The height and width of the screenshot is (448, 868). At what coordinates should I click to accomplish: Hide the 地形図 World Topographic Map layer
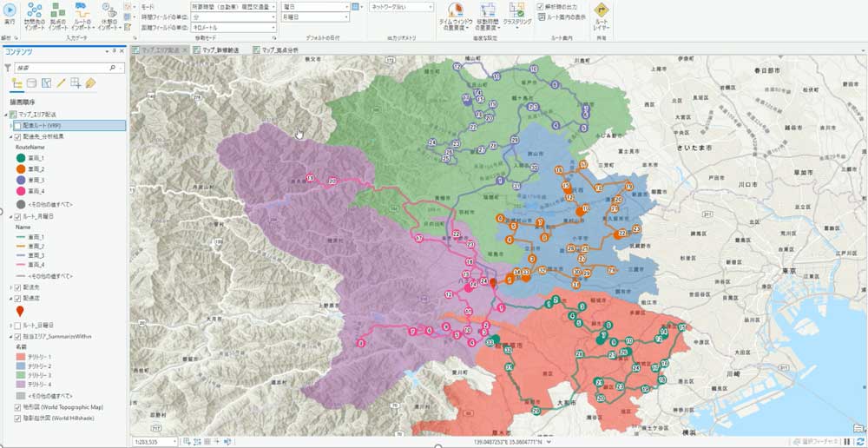[17, 406]
